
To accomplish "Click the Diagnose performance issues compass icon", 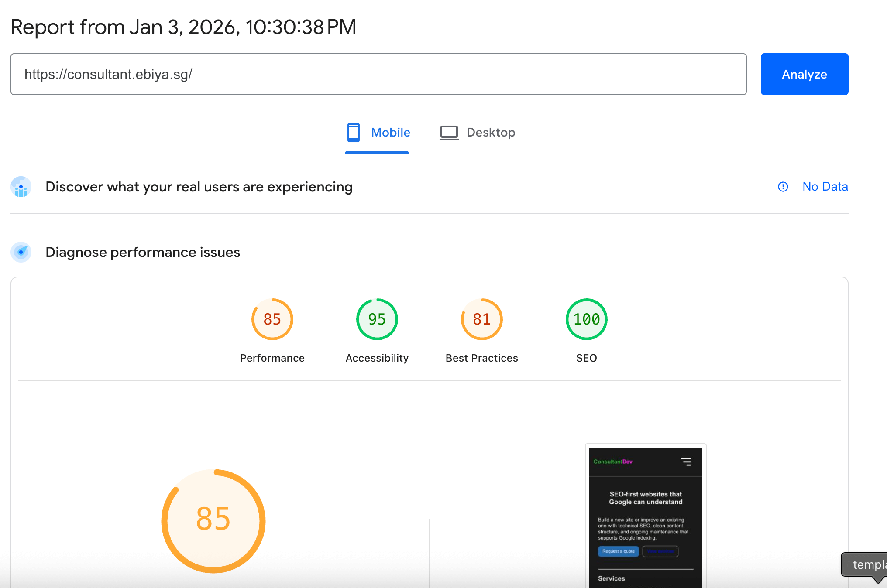I will pyautogui.click(x=21, y=252).
